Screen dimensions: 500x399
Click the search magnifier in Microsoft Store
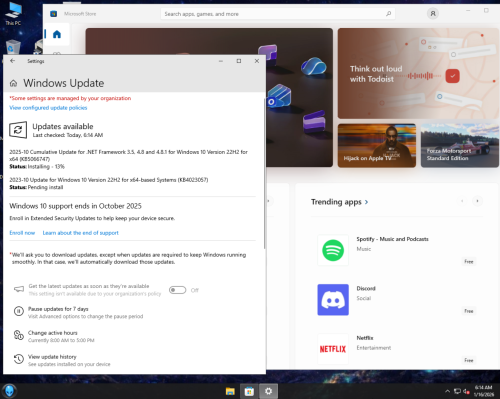(388, 14)
